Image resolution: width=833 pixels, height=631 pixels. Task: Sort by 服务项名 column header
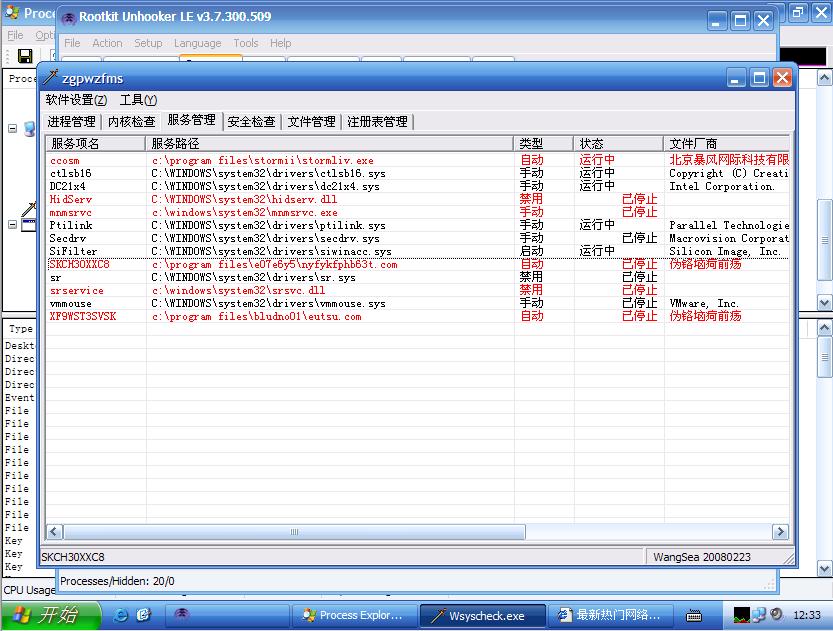click(96, 143)
